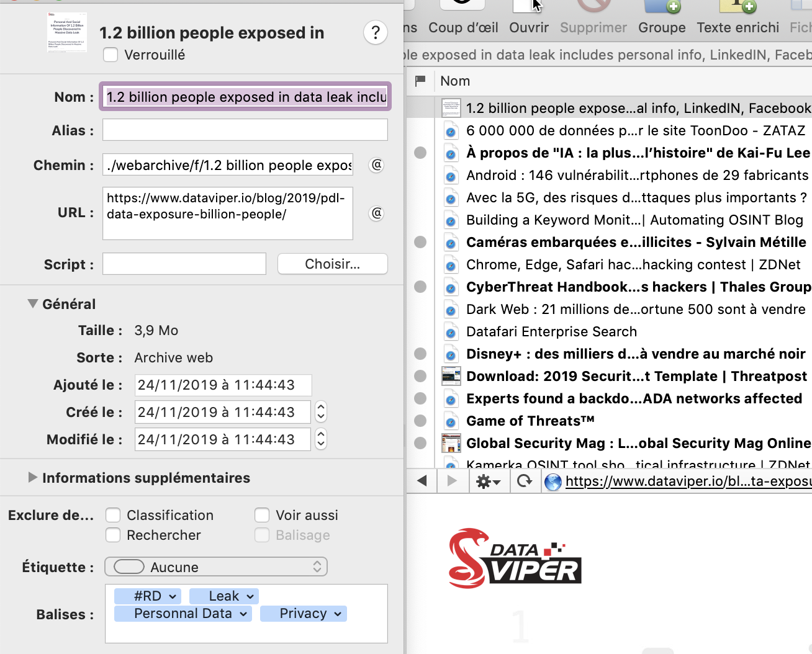Click Coup d'œil in the toolbar
This screenshot has width=812, height=654.
click(463, 19)
